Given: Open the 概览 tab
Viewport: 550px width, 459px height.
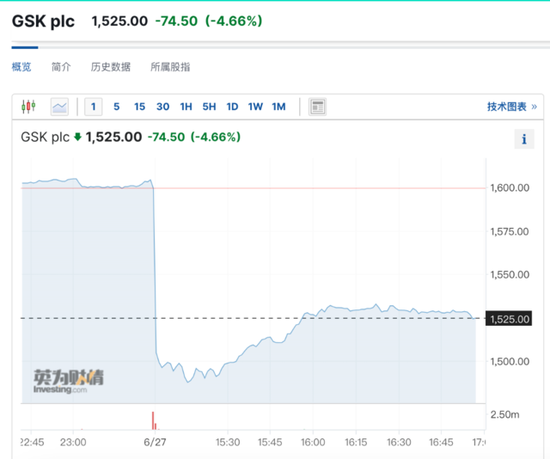Looking at the screenshot, I should (21, 67).
